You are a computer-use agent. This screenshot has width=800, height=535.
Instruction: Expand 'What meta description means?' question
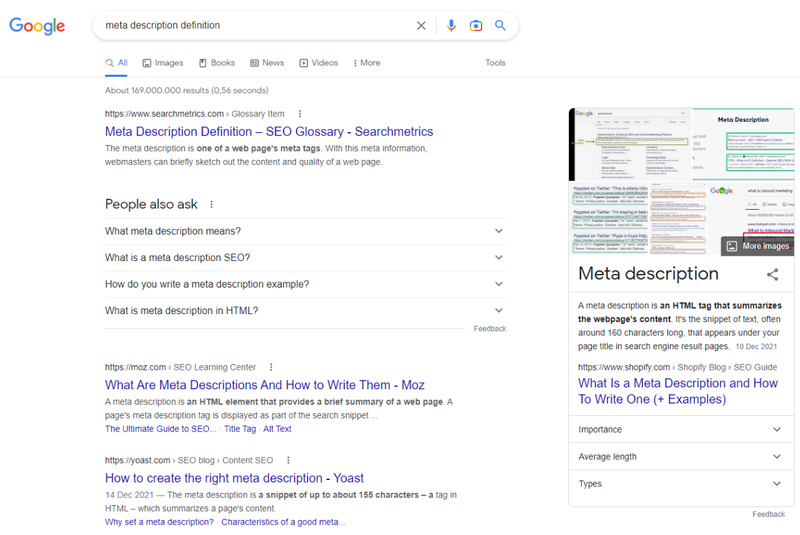(305, 231)
